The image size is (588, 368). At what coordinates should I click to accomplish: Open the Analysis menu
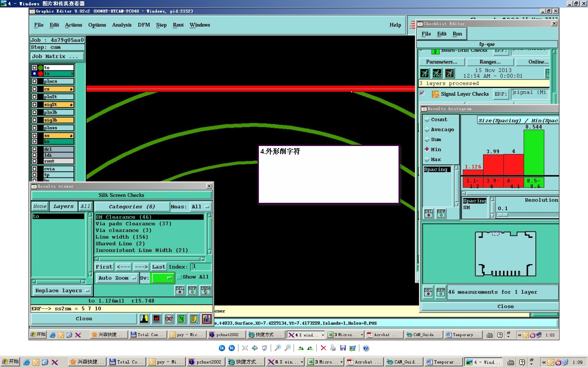pyautogui.click(x=122, y=25)
